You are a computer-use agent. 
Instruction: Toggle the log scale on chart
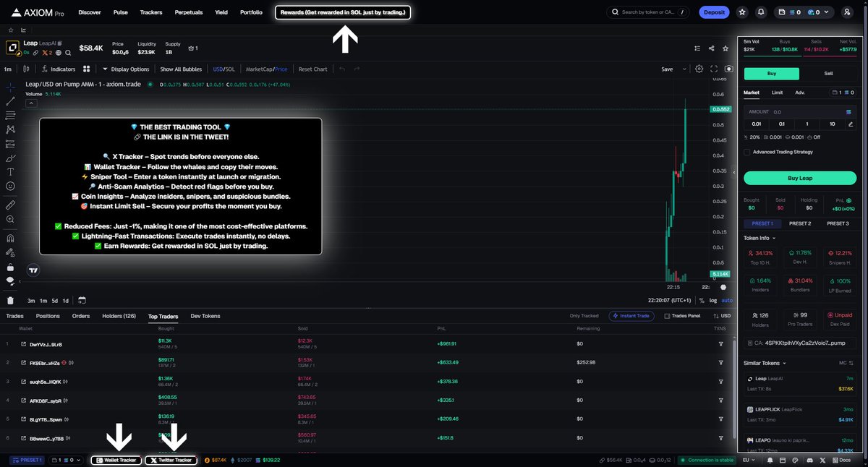pyautogui.click(x=713, y=300)
